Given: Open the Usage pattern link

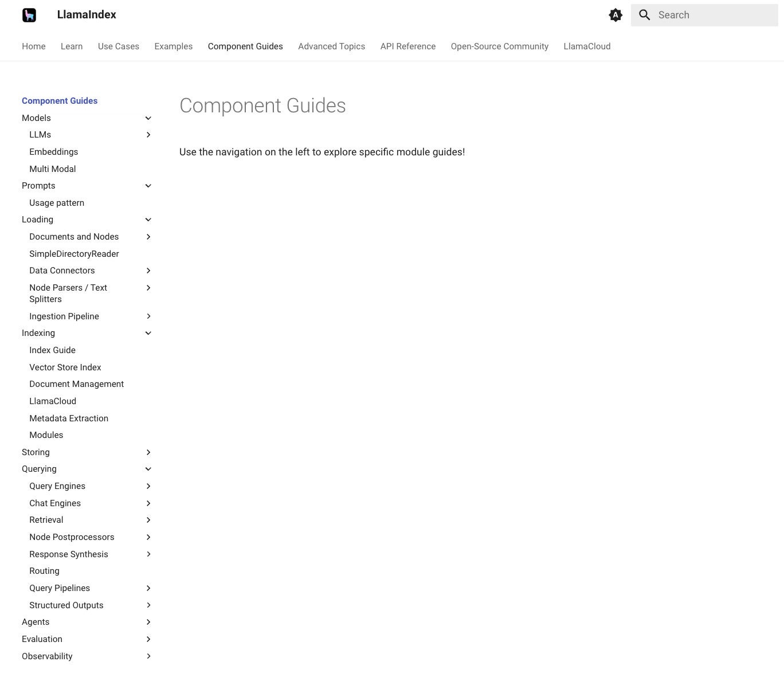Looking at the screenshot, I should [57, 203].
